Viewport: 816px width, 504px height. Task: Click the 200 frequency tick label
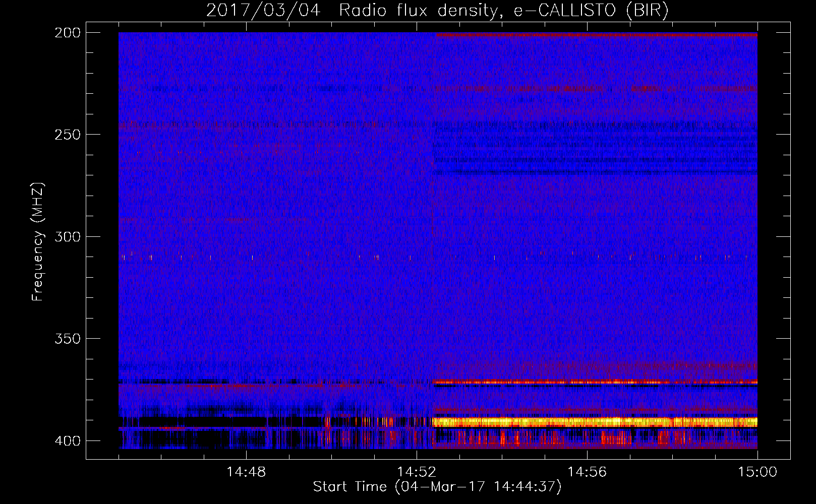click(x=68, y=33)
